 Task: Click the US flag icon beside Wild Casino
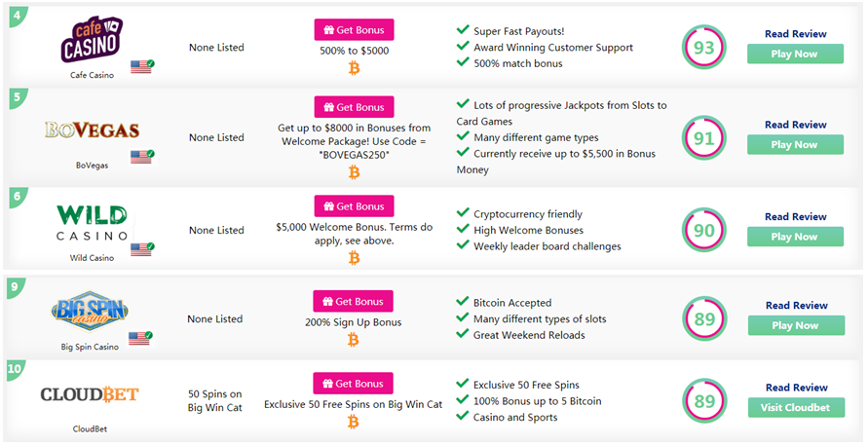(x=142, y=249)
